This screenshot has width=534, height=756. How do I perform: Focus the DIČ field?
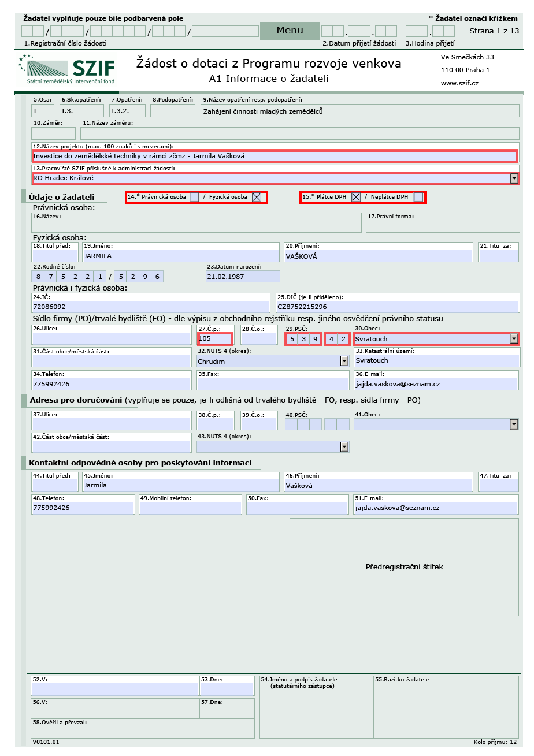tap(397, 307)
